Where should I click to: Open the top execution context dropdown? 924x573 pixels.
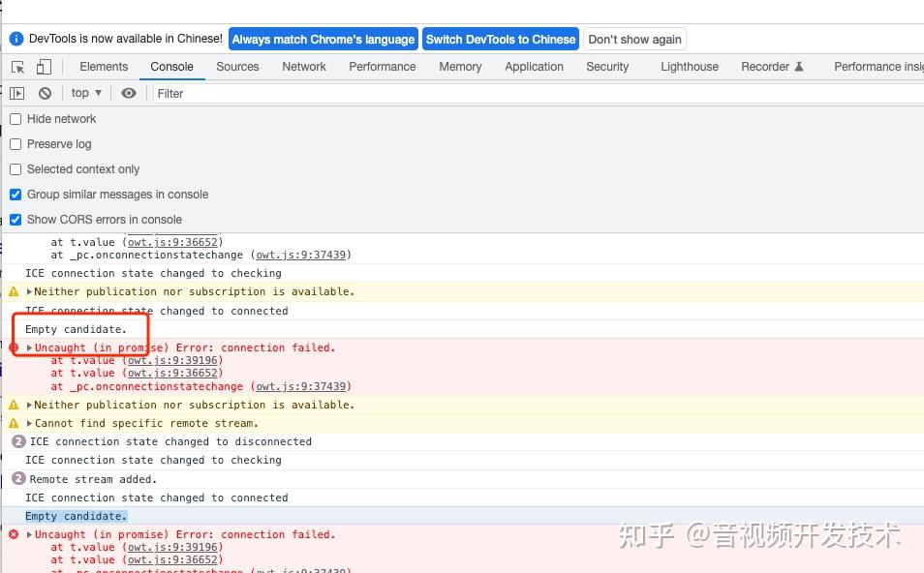[x=85, y=93]
